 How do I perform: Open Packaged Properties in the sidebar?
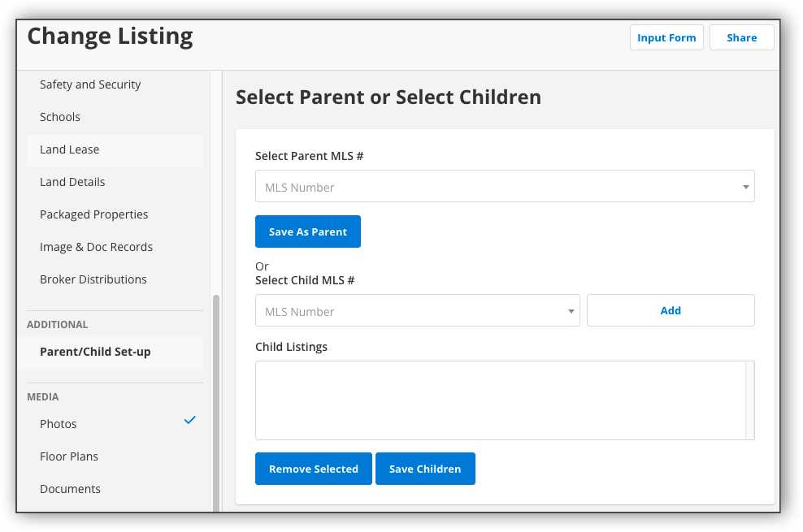pos(94,214)
